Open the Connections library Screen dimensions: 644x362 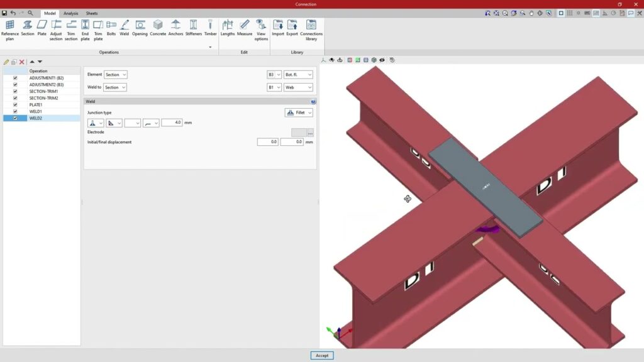311,30
